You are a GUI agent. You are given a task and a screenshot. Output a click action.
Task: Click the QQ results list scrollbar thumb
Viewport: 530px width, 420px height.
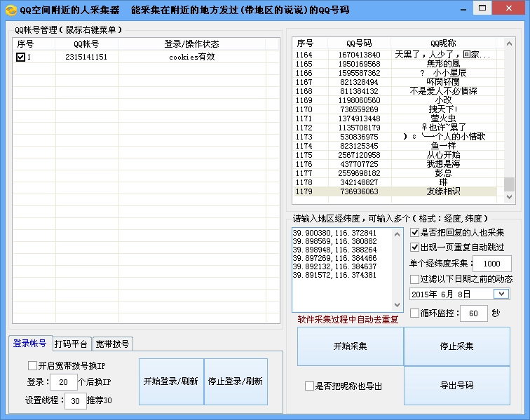tap(510, 184)
